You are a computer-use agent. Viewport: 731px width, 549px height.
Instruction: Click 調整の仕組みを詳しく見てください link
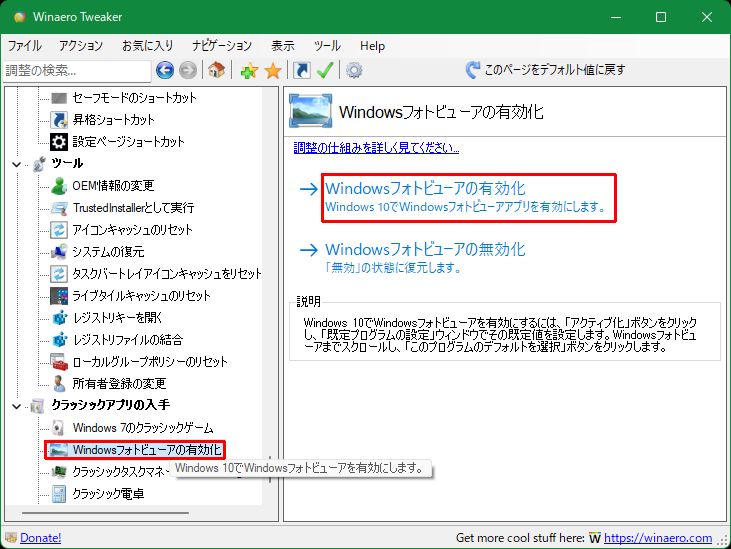coord(376,148)
